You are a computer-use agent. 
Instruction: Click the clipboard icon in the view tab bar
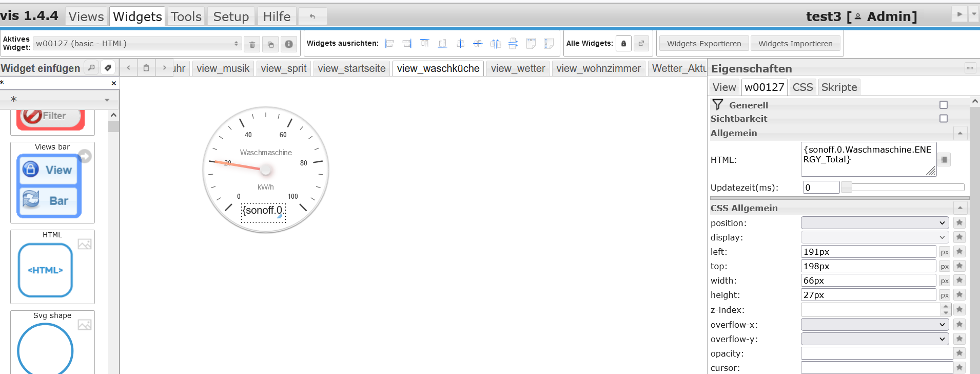point(146,68)
